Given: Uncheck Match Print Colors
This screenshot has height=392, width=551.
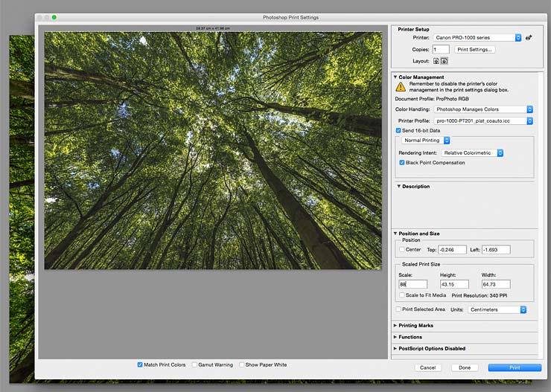Looking at the screenshot, I should pos(140,364).
